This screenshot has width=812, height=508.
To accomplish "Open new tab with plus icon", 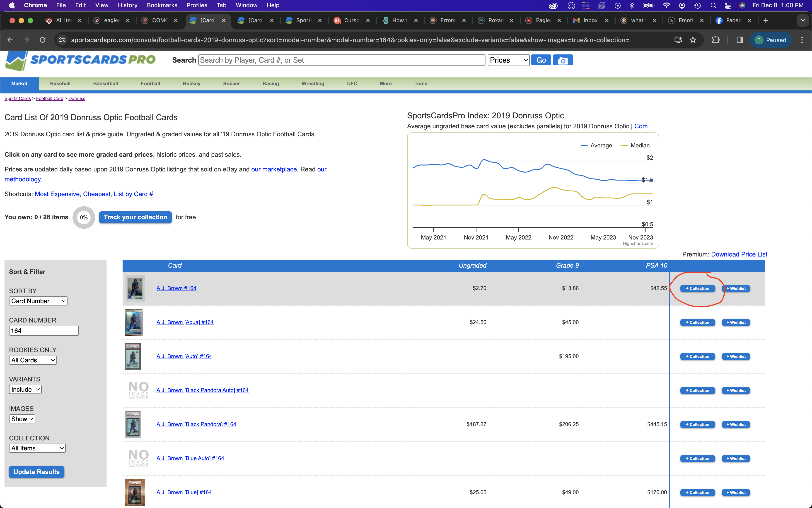I will point(766,20).
